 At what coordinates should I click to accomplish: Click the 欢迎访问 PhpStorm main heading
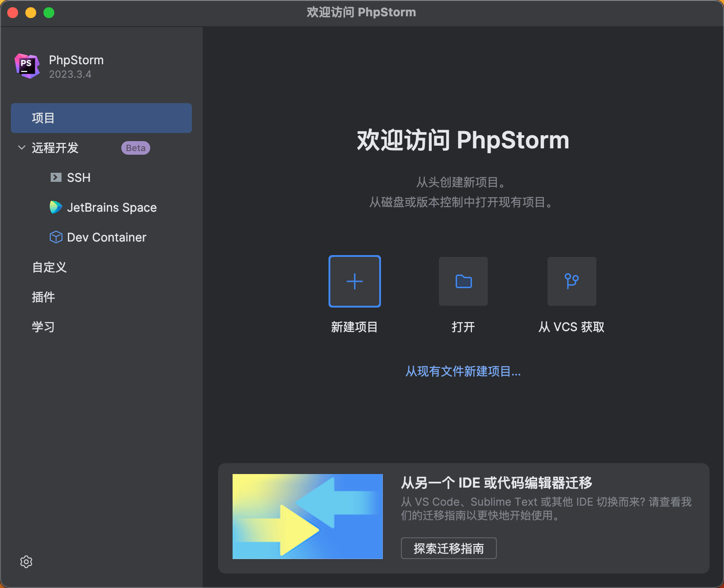coord(463,140)
